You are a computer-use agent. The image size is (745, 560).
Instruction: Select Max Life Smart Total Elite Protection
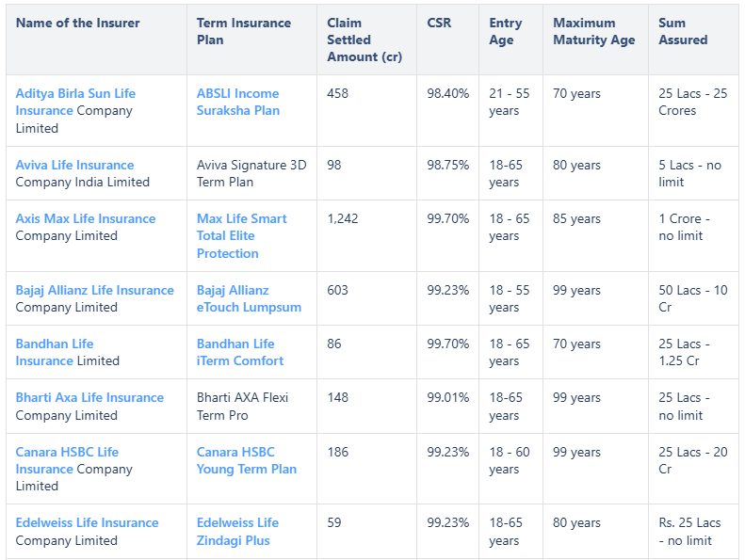(x=241, y=235)
